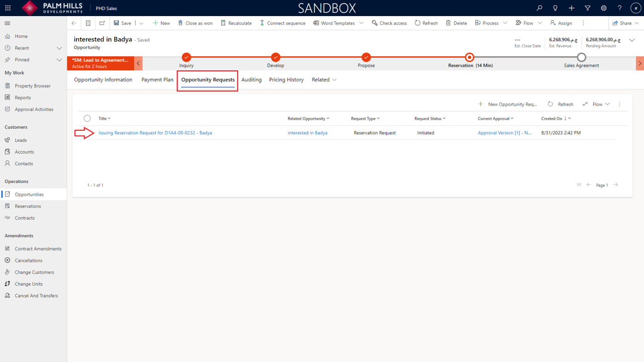The width and height of the screenshot is (644, 362).
Task: Expand Recent in sidebar
Action: coord(59,48)
